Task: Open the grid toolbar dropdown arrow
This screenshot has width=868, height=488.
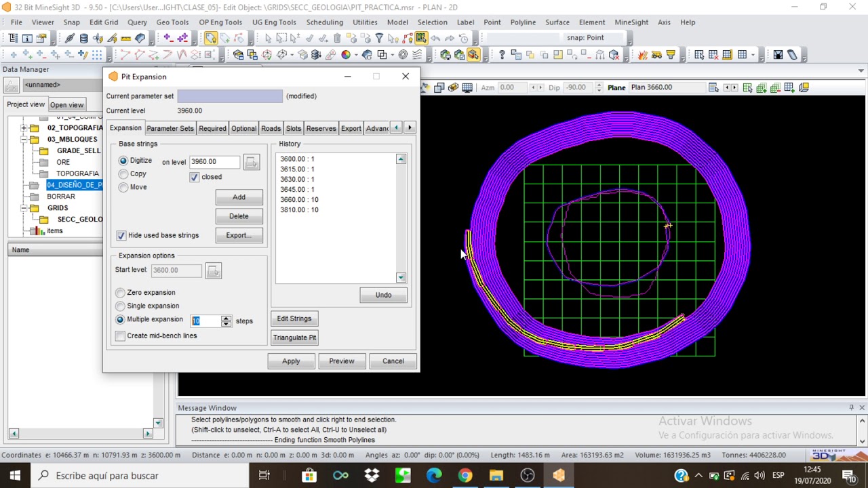Action: click(x=753, y=54)
